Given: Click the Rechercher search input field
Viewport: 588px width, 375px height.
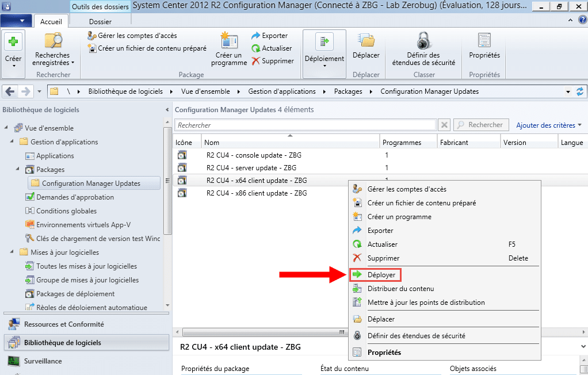Looking at the screenshot, I should pos(305,125).
